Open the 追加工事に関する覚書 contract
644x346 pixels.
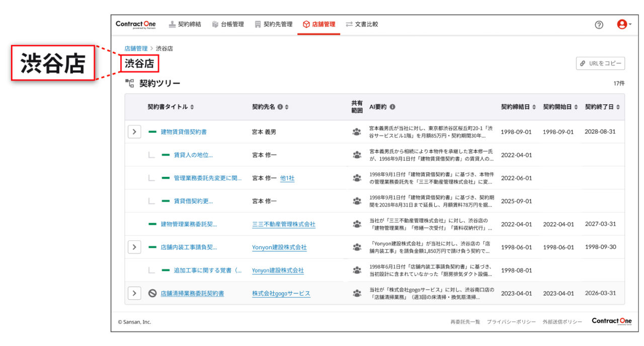point(208,270)
